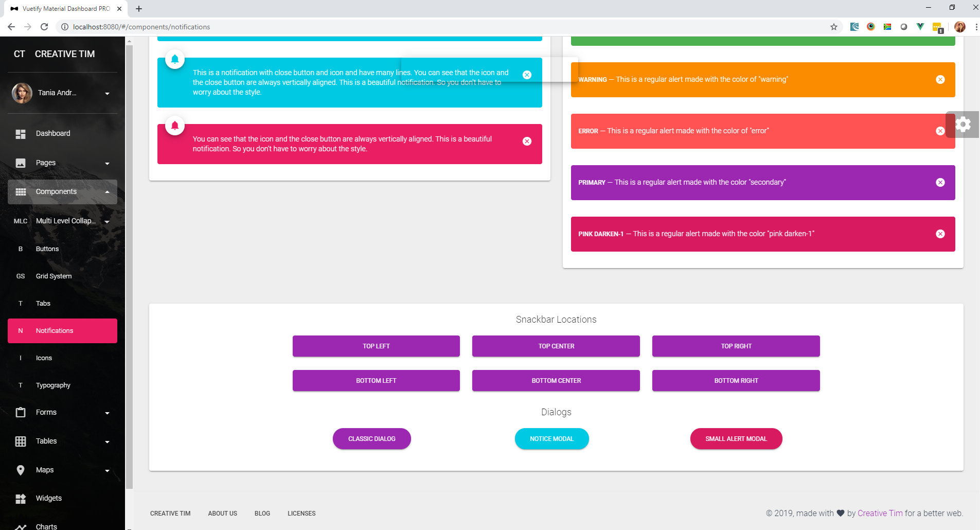
Task: Open Chrome menu three dots
Action: click(x=976, y=27)
